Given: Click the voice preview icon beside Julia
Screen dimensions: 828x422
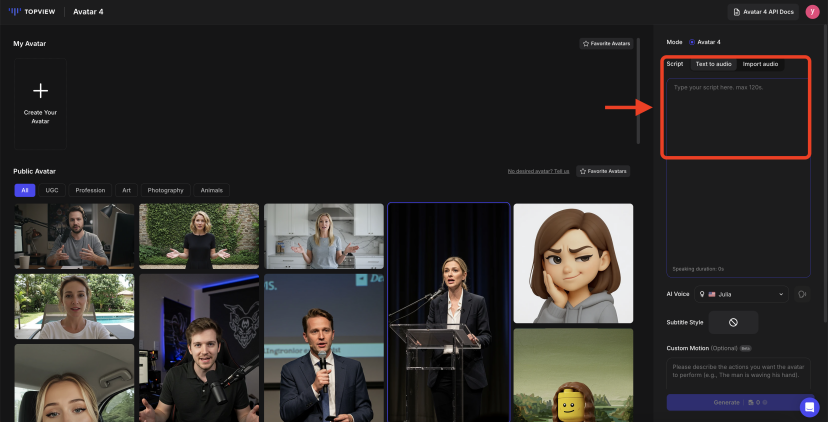Looking at the screenshot, I should (801, 294).
